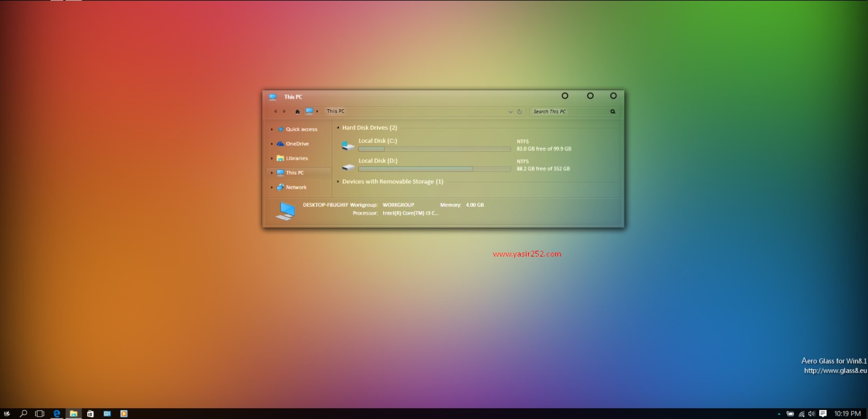Open the volume control in system tray
Viewport: 868px width, 419px height.
[811, 413]
